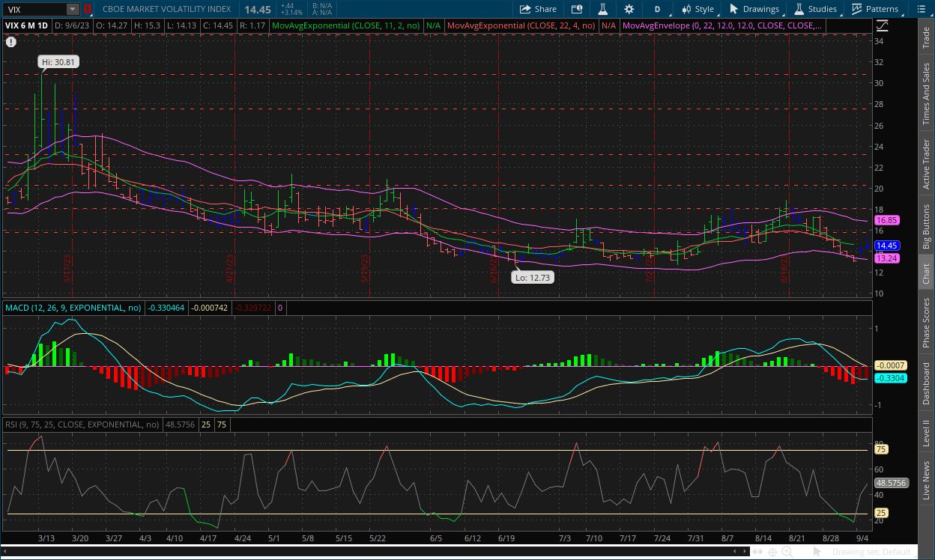Open the Big Buttons side tab
This screenshot has width=935, height=560.
tap(926, 228)
